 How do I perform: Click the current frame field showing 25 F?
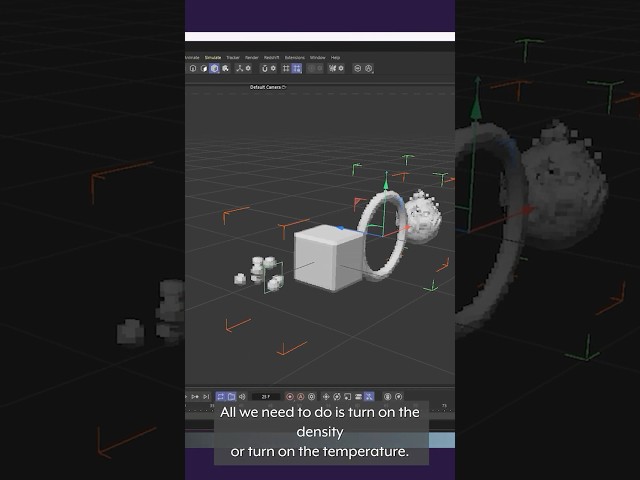tap(266, 397)
